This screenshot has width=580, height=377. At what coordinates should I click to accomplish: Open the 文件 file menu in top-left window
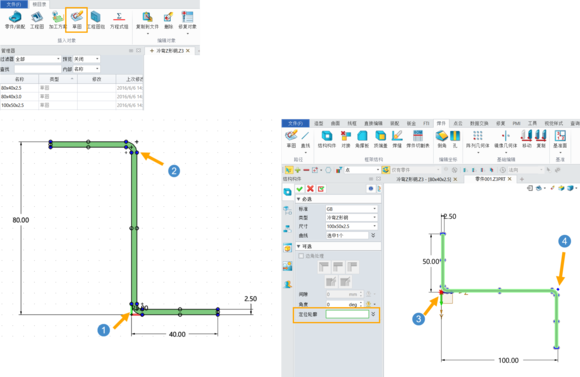pos(14,4)
